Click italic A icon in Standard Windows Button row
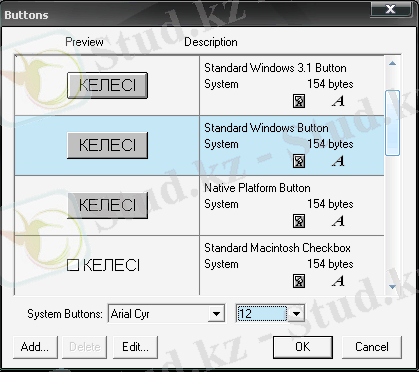Viewport: 419px width, 372px height. (338, 161)
